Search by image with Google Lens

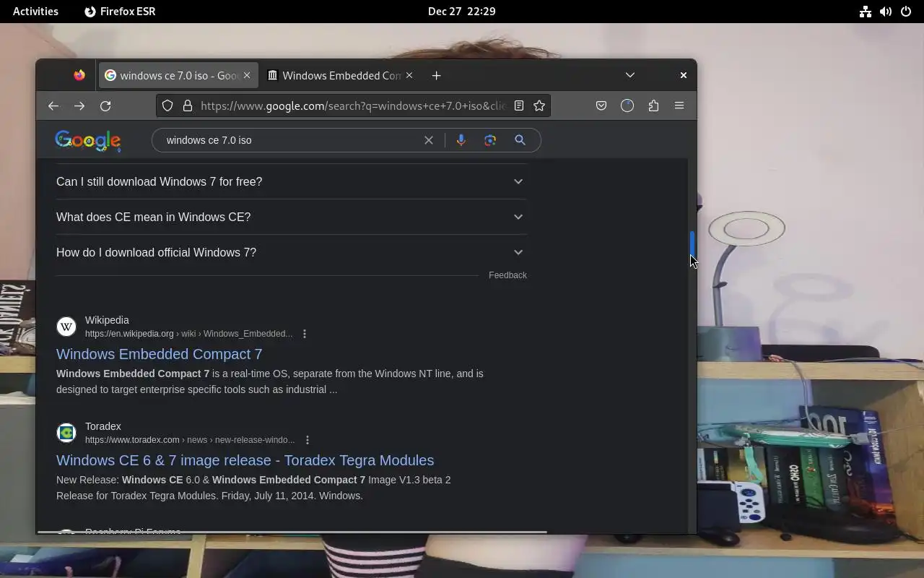coord(490,140)
